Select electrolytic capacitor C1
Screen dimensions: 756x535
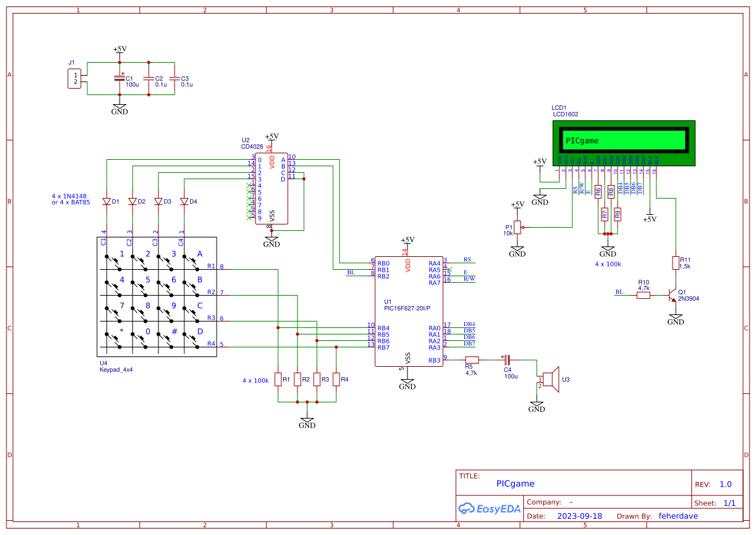120,78
